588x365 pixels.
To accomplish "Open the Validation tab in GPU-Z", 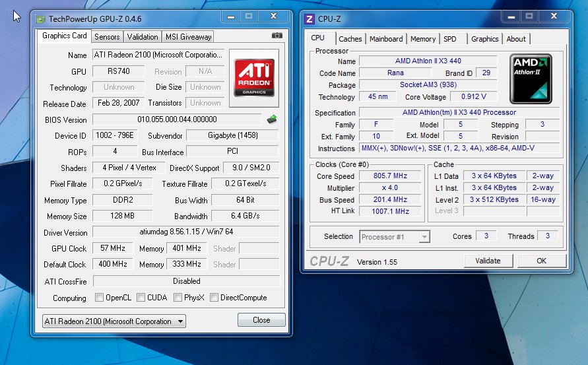I will (x=142, y=37).
